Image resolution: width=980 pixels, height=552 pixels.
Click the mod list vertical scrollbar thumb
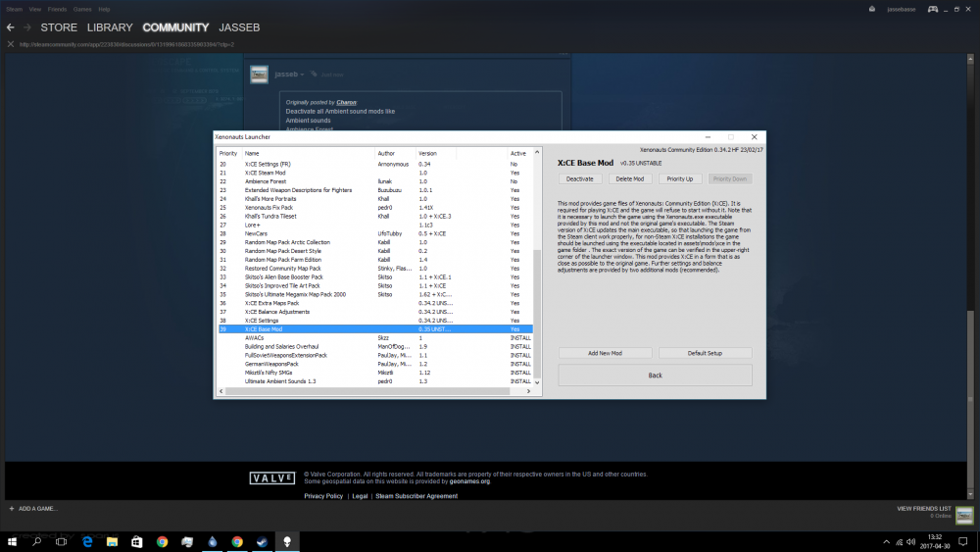pyautogui.click(x=537, y=312)
